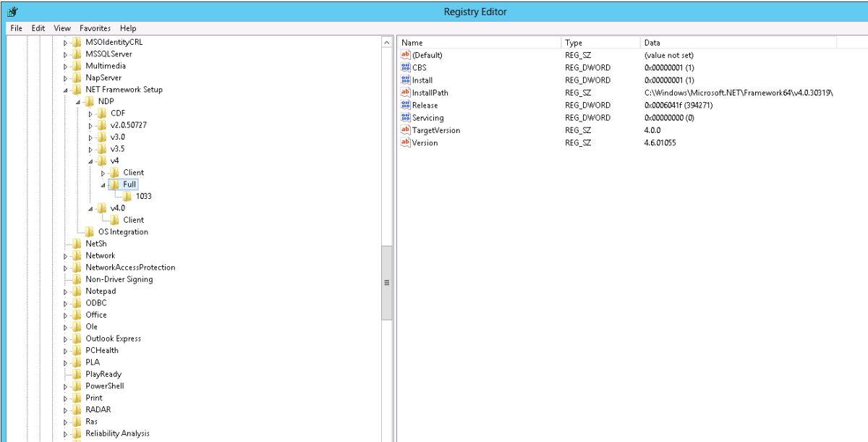Select the (value not set) data
868x442 pixels.
668,55
